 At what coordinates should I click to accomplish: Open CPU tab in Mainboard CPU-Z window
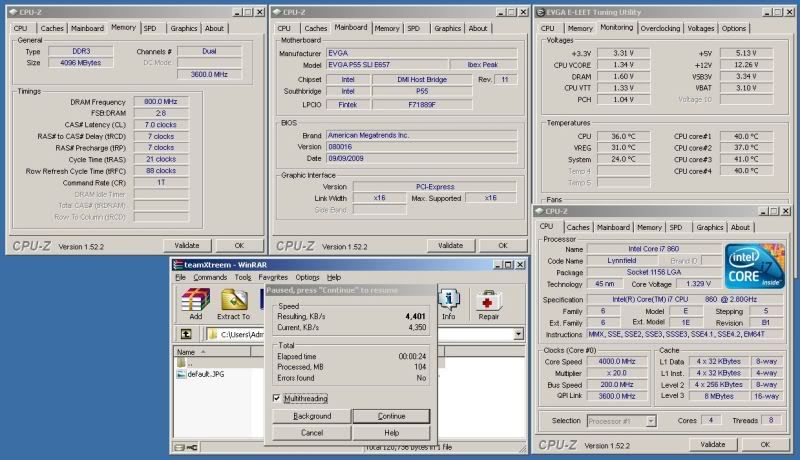pyautogui.click(x=284, y=28)
